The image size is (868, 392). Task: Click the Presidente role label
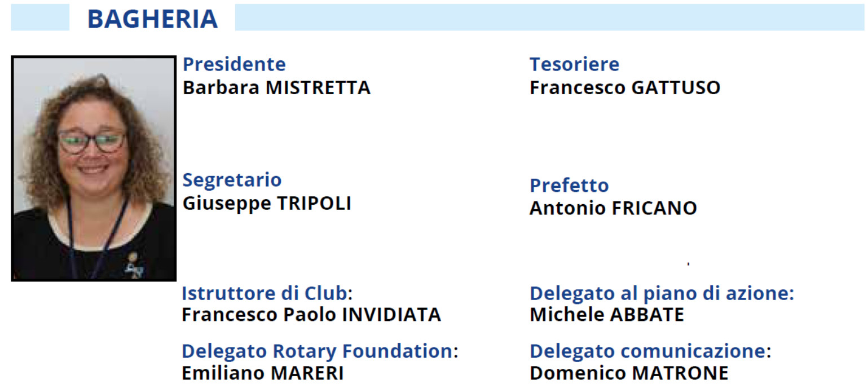coord(234,64)
